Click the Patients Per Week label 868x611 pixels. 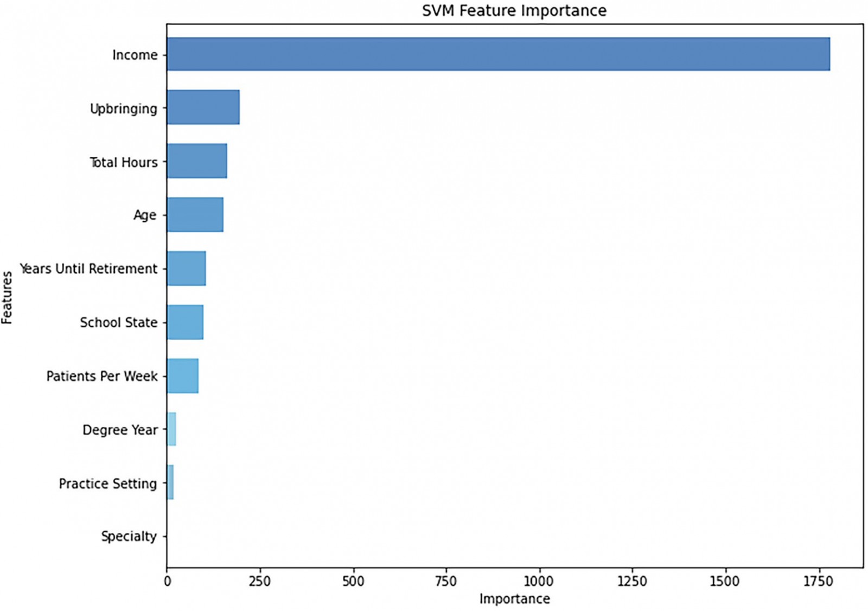pos(102,376)
